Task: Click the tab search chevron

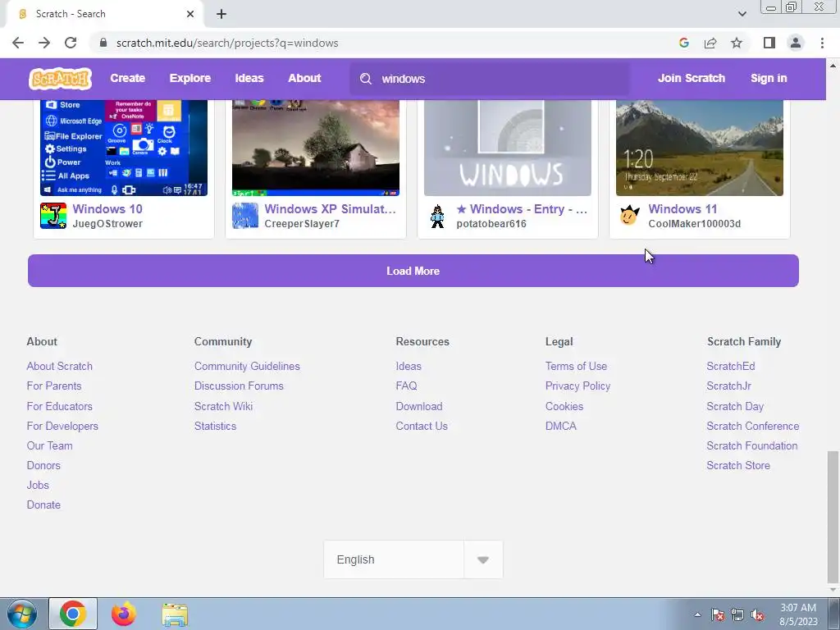Action: point(742,14)
